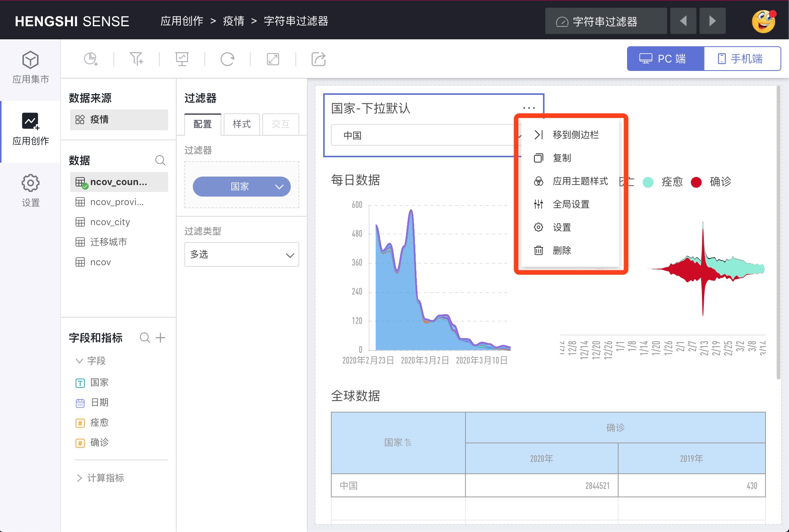Click 应用创作 breadcrumb link

[182, 21]
